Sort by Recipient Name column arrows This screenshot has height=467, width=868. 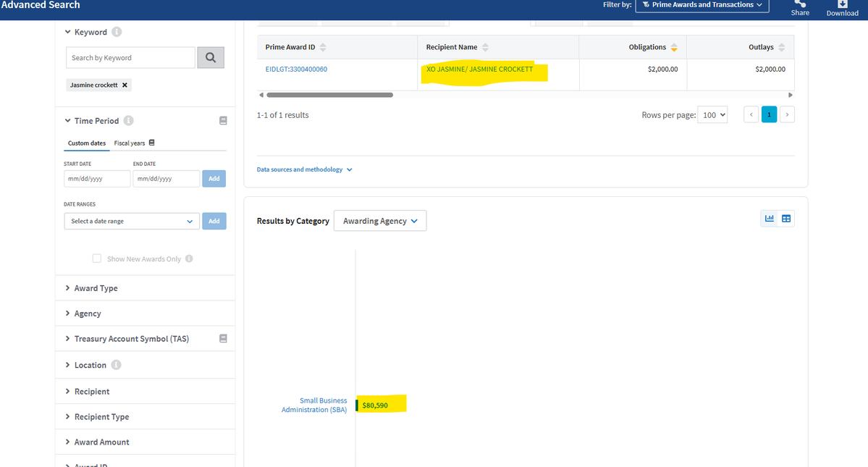click(486, 48)
